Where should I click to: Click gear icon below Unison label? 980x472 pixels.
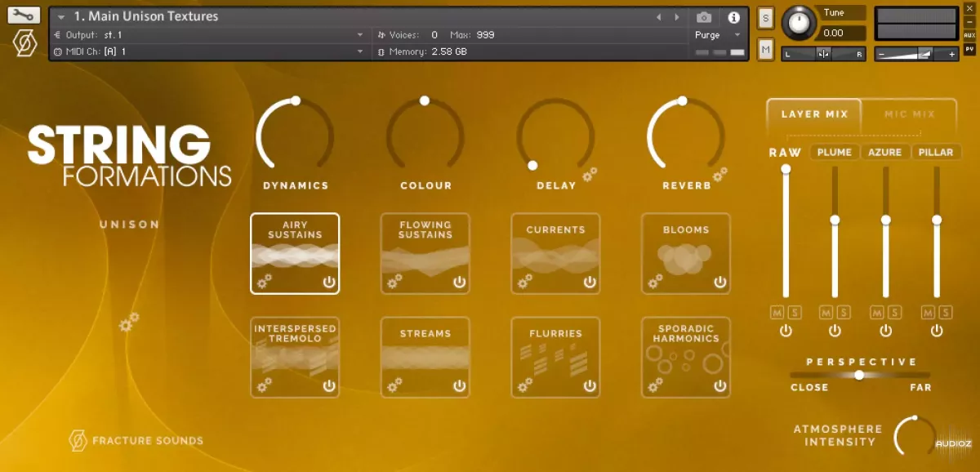[129, 323]
